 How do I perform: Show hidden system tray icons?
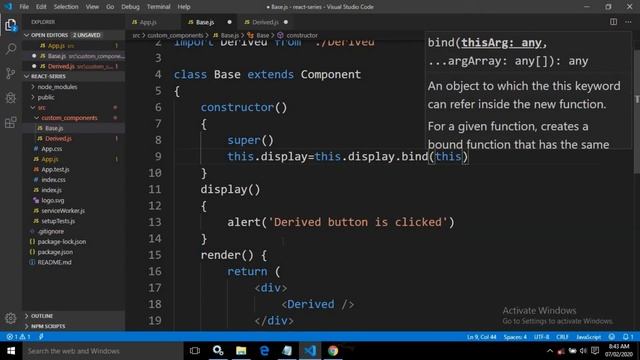click(550, 351)
